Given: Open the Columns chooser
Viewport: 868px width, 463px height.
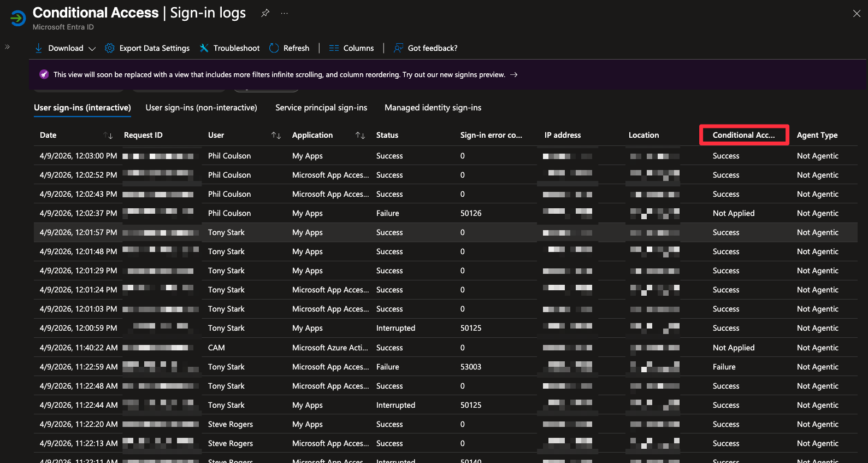Looking at the screenshot, I should click(358, 48).
